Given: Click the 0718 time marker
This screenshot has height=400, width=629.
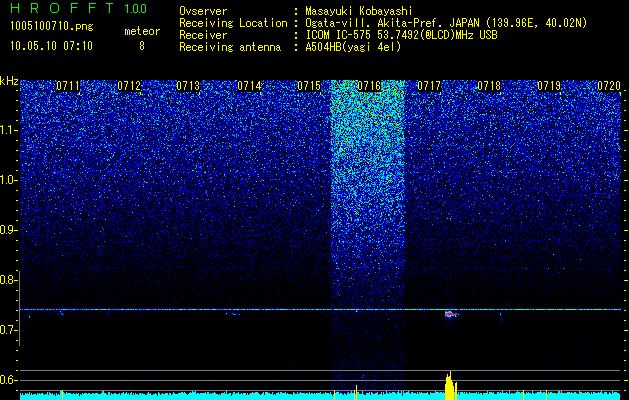Looking at the screenshot, I should click(x=489, y=86).
